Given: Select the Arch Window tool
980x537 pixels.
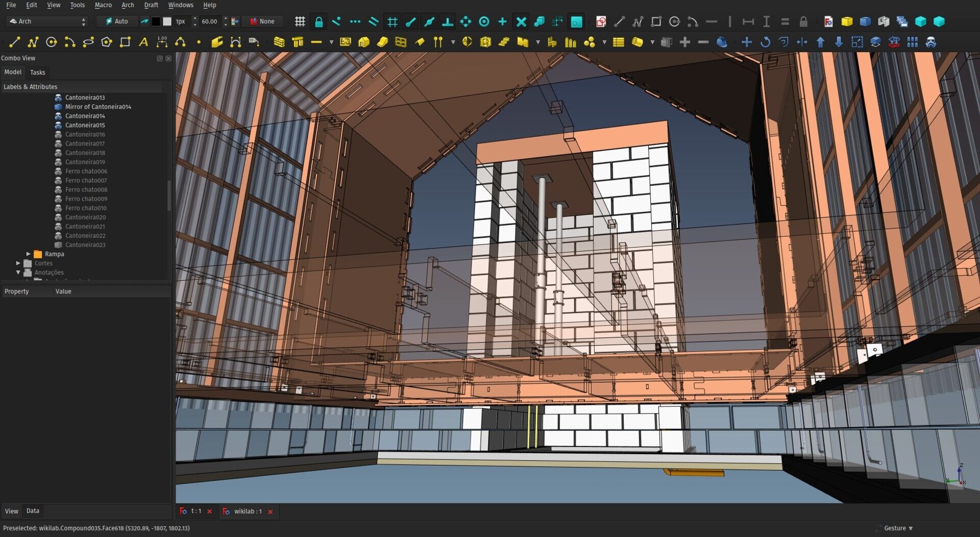Looking at the screenshot, I should pos(401,42).
